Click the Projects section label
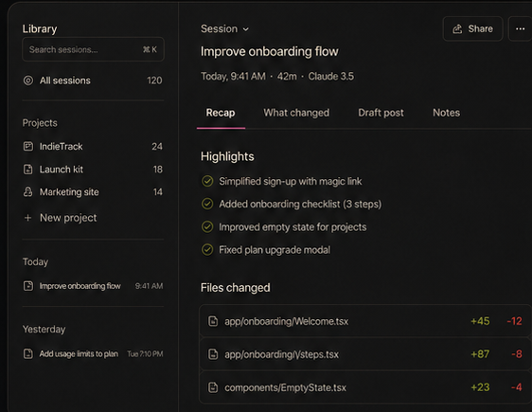Viewport: 532px width, 412px height. coord(40,123)
